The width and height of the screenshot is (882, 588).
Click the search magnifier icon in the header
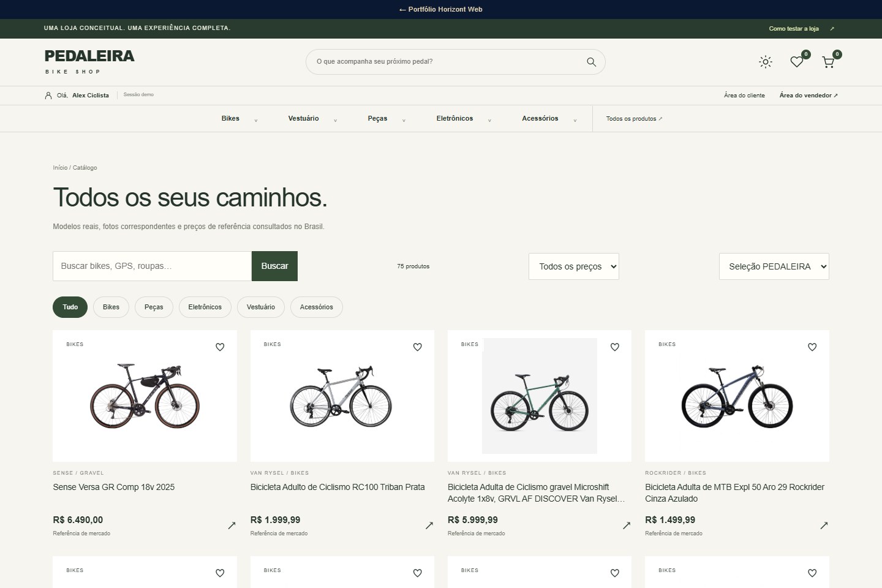[591, 62]
